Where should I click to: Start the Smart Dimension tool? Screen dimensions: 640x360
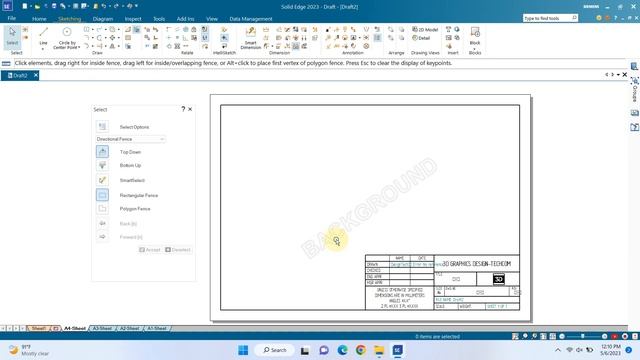251,37
